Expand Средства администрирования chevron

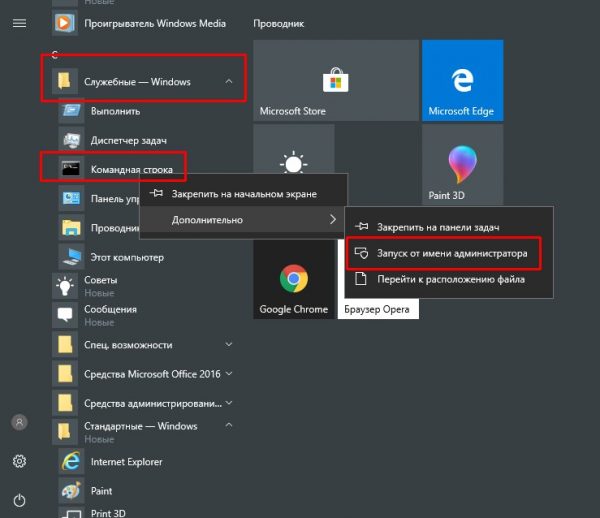coord(229,403)
